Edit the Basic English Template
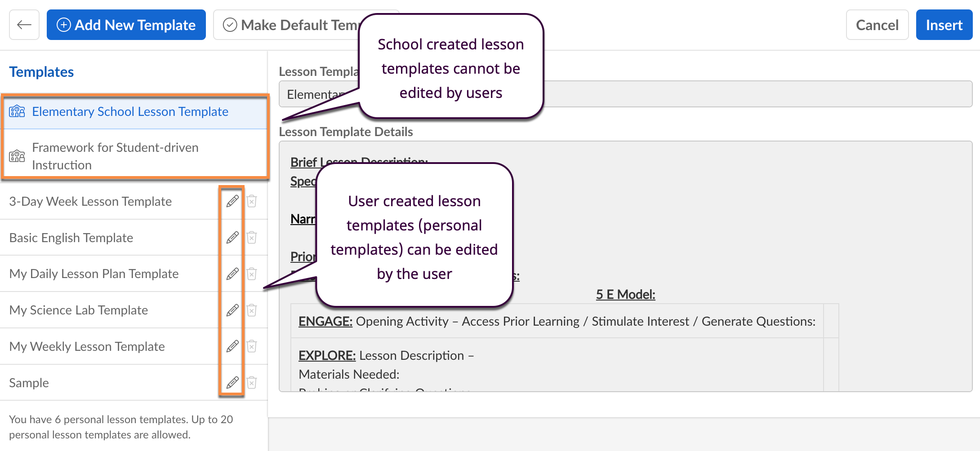Viewport: 980px width, 451px height. 232,238
